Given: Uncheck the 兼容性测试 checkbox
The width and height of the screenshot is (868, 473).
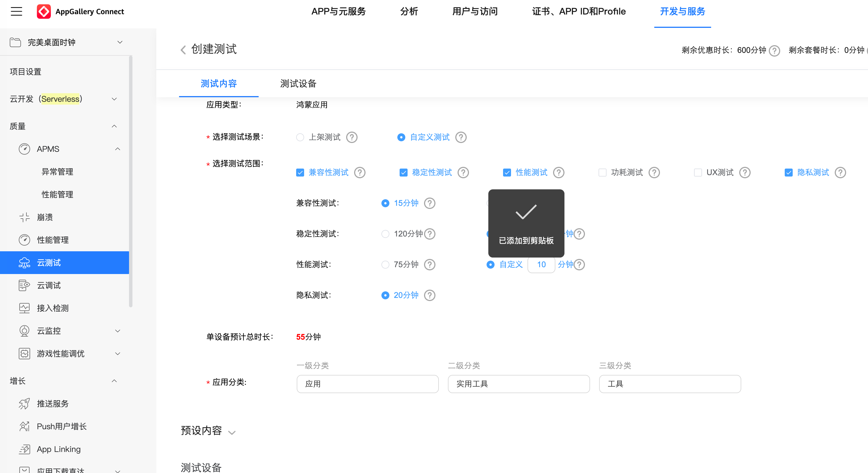Looking at the screenshot, I should pos(300,173).
